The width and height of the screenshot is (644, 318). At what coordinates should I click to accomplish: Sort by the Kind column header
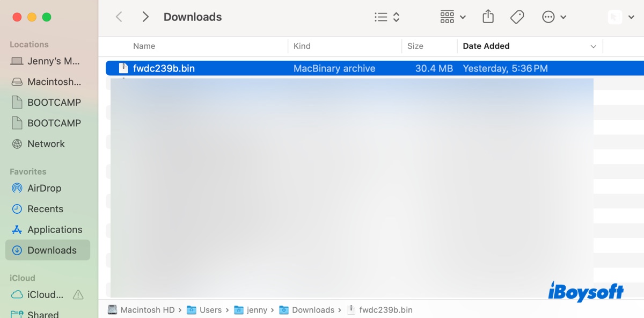[x=302, y=46]
